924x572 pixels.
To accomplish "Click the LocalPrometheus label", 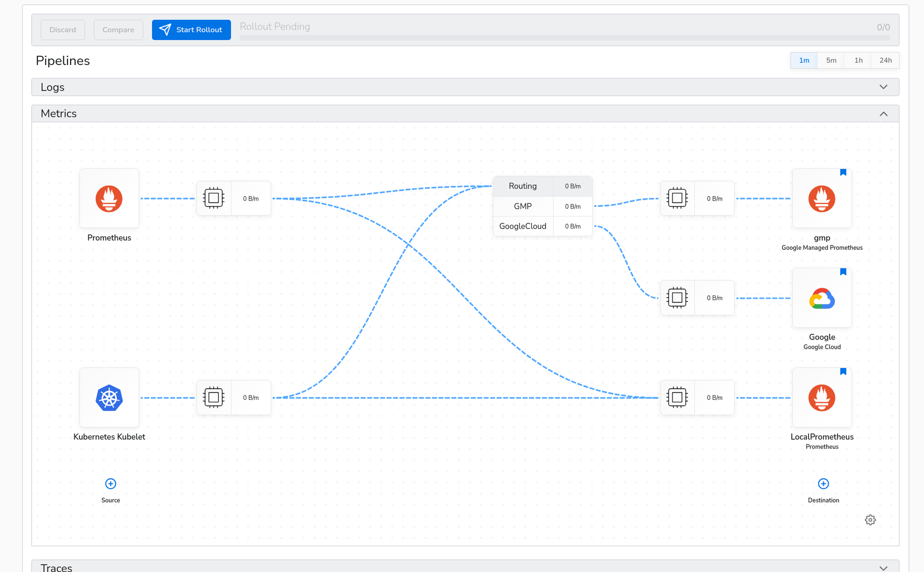I will (x=822, y=437).
